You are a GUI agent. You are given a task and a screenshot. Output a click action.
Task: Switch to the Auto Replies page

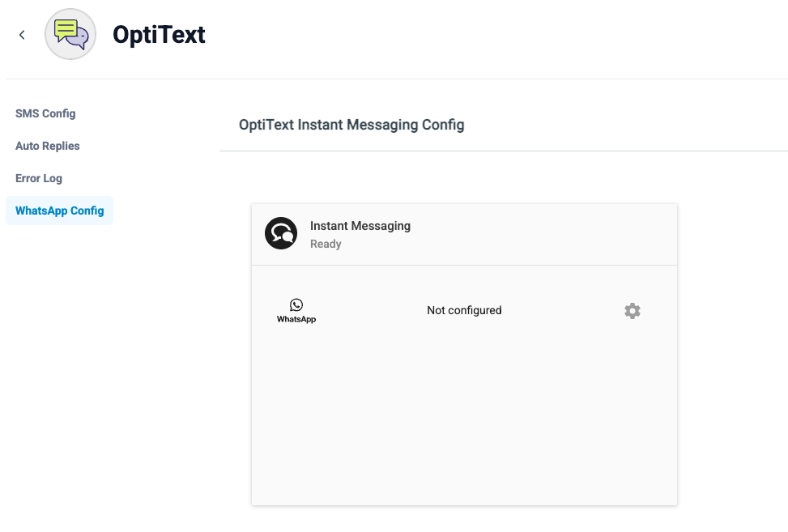pyautogui.click(x=47, y=146)
